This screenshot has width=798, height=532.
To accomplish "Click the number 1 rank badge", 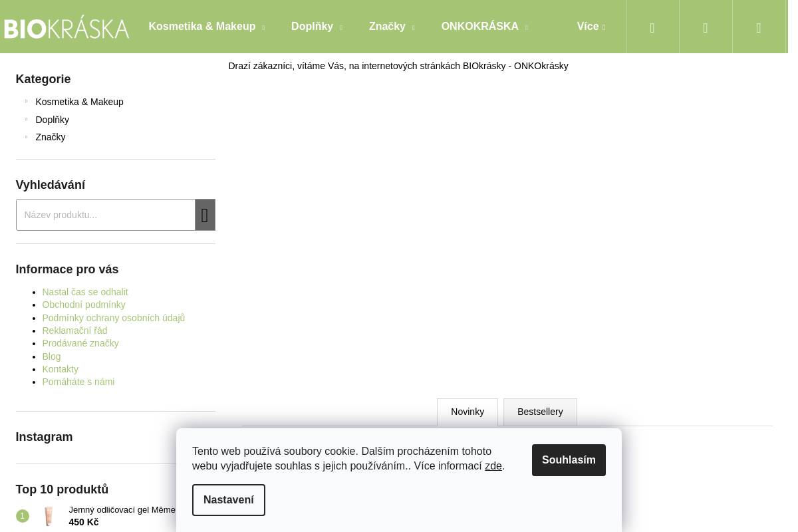I will coord(23,516).
